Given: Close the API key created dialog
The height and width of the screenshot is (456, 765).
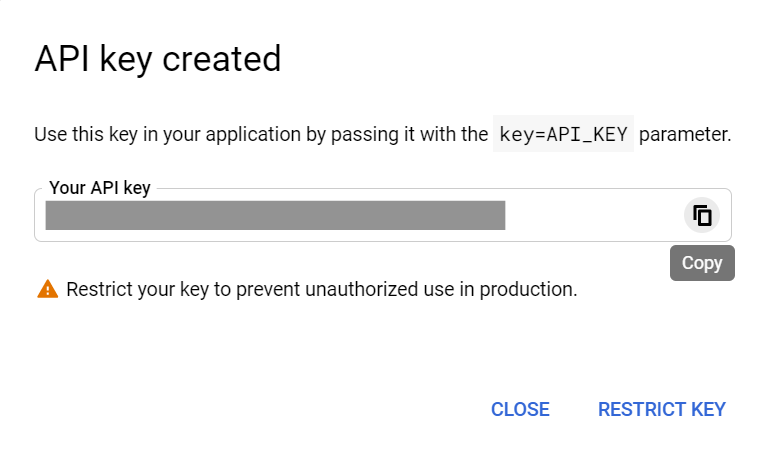Looking at the screenshot, I should pos(520,409).
